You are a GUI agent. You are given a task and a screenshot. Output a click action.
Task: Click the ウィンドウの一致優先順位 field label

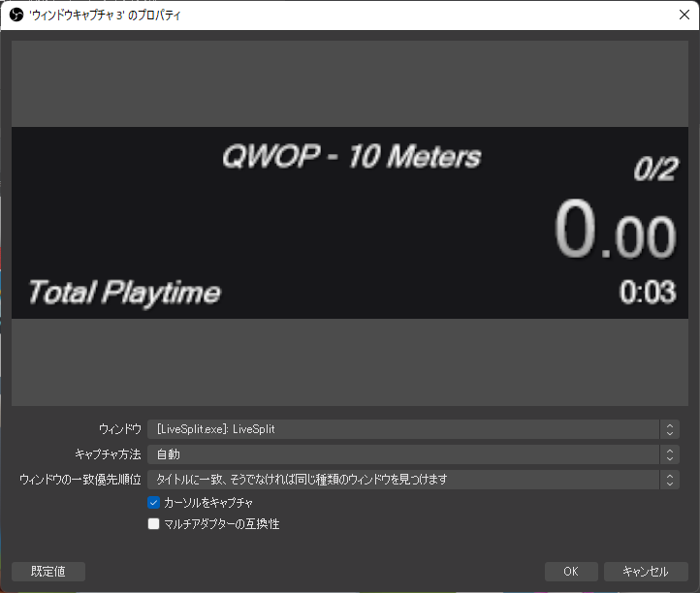point(80,480)
